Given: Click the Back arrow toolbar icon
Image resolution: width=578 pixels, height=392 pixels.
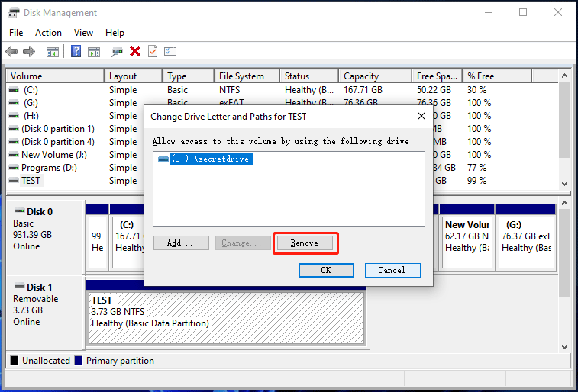Looking at the screenshot, I should point(11,52).
